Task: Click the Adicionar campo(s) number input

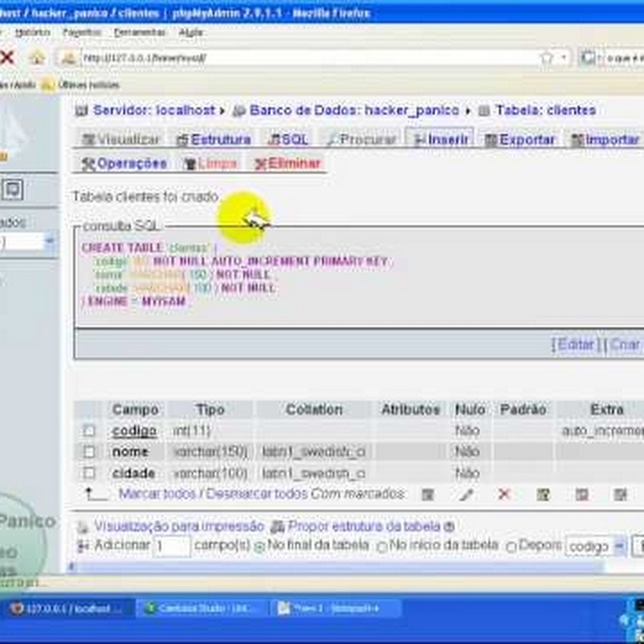Action: (x=172, y=546)
